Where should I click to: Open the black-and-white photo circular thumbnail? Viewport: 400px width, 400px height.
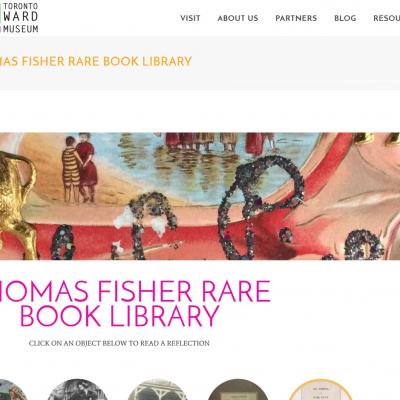click(77, 389)
